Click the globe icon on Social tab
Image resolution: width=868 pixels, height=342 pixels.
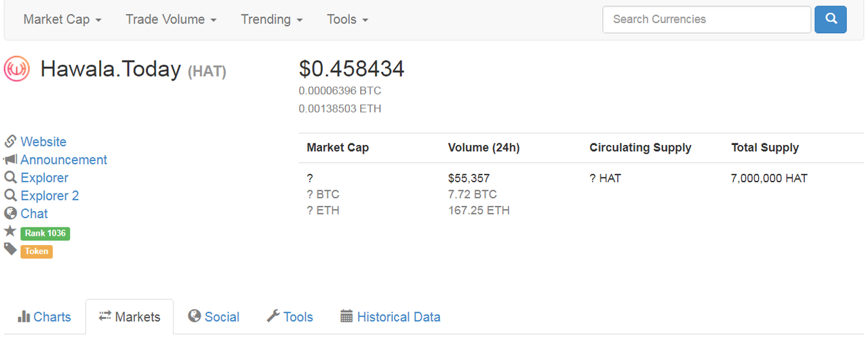(195, 316)
